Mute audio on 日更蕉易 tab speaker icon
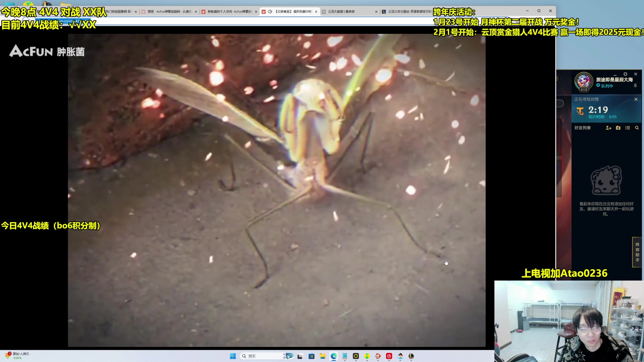644x362 pixels. pos(270,11)
